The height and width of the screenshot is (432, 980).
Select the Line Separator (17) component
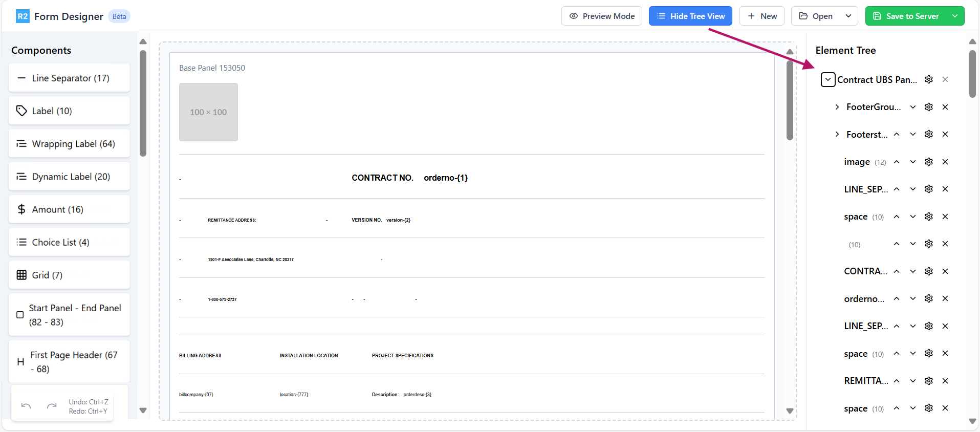coord(69,78)
